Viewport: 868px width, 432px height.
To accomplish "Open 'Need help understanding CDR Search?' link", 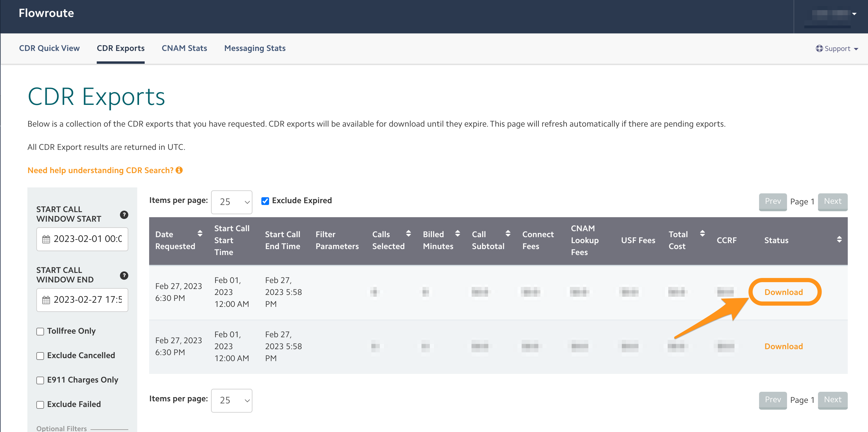I will click(100, 170).
